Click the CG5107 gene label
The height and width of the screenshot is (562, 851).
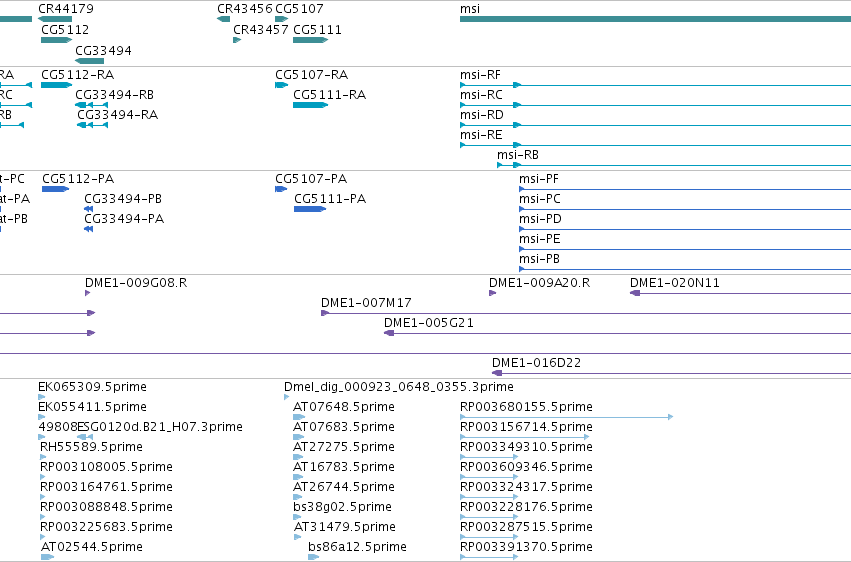[x=300, y=9]
